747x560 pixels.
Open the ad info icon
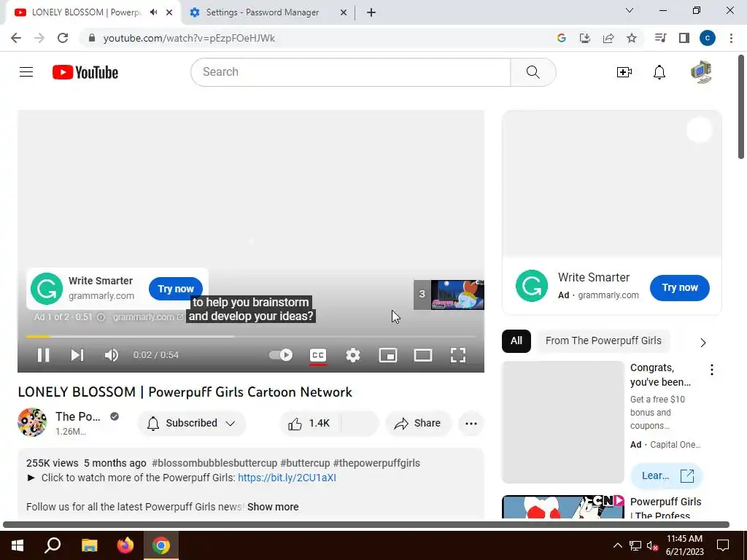coord(101,317)
